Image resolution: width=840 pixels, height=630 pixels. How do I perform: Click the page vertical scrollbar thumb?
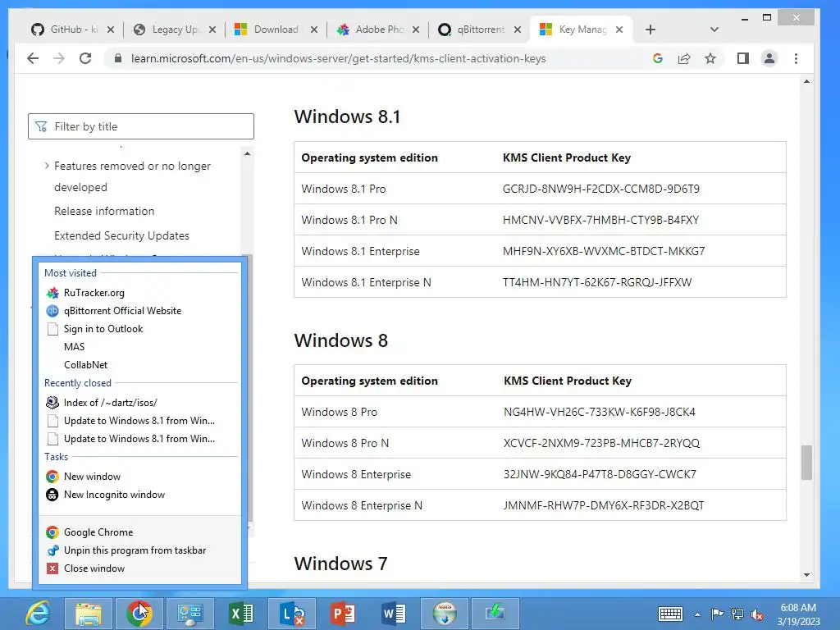point(807,463)
